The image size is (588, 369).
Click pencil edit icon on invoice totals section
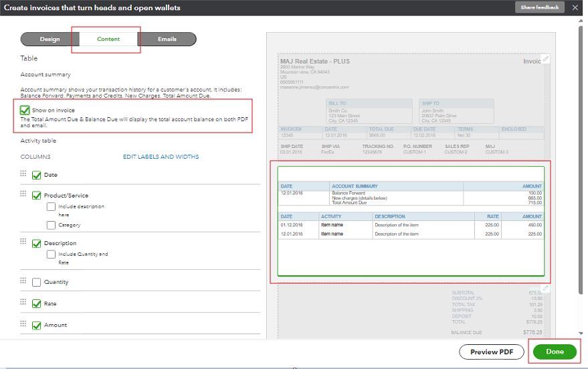[546, 288]
